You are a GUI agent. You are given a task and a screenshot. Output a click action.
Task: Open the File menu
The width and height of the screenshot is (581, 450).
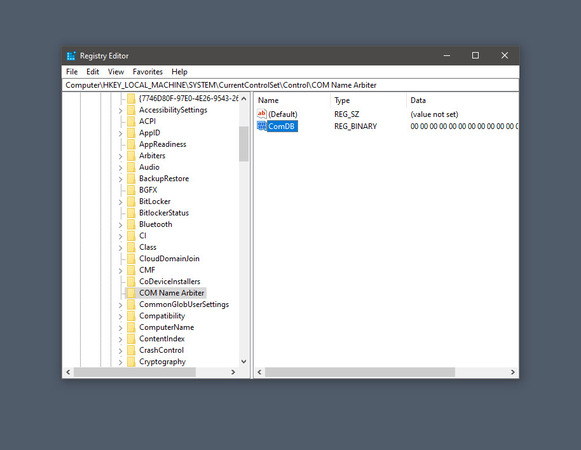tap(72, 72)
